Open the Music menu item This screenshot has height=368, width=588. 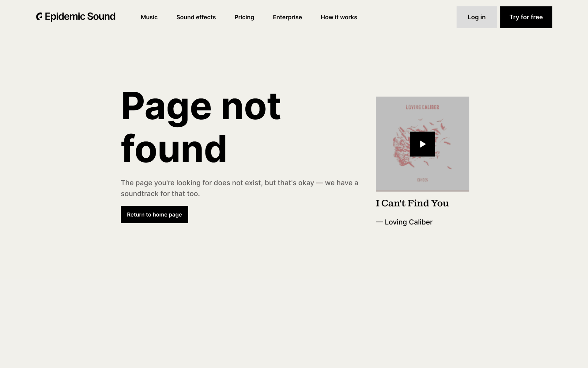[x=149, y=17]
